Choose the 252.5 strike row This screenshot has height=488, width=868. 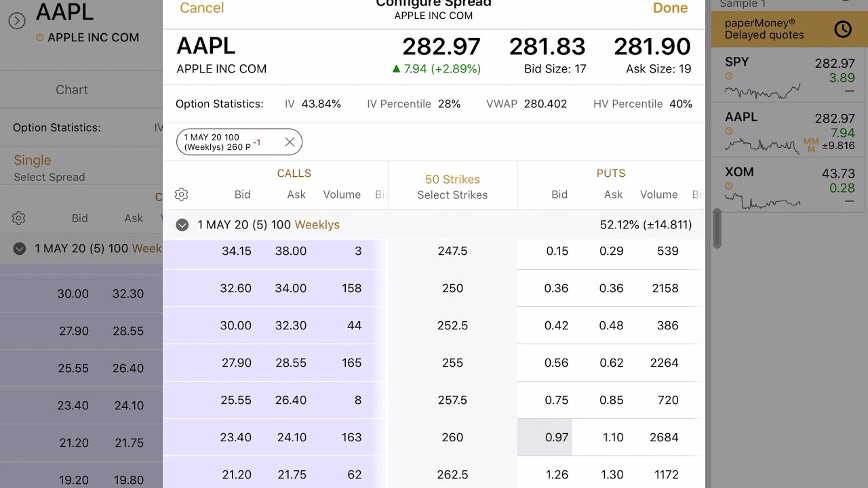tap(452, 325)
